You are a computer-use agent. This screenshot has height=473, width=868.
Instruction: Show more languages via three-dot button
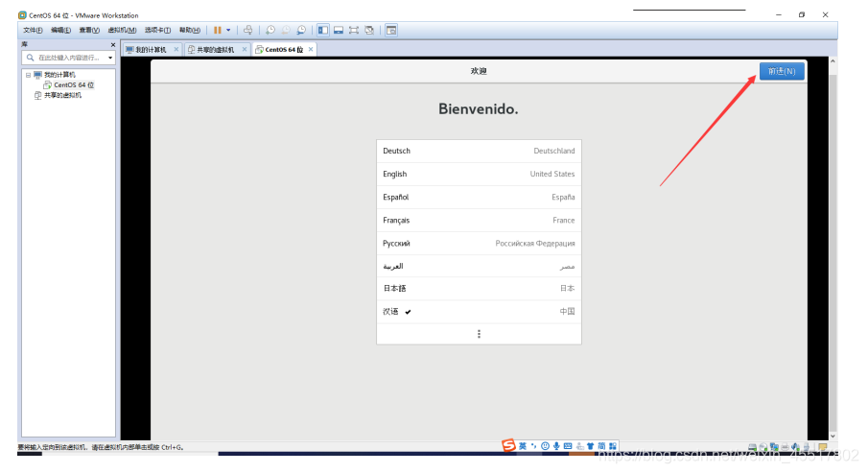pos(479,334)
